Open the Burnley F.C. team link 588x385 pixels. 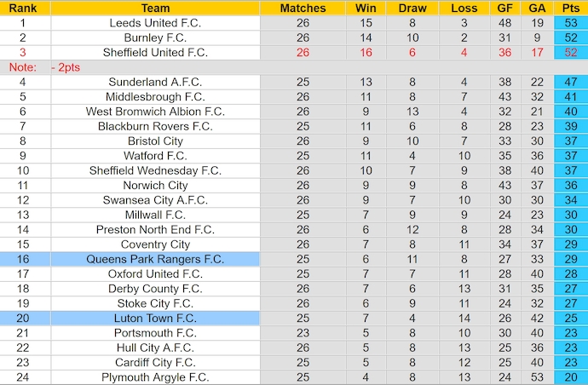[x=155, y=37]
